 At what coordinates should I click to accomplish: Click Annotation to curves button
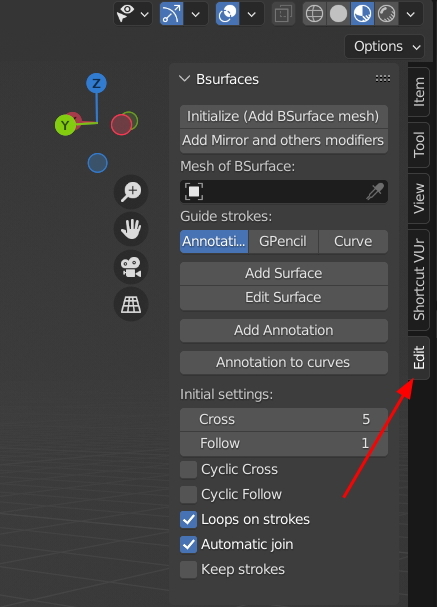[284, 363]
